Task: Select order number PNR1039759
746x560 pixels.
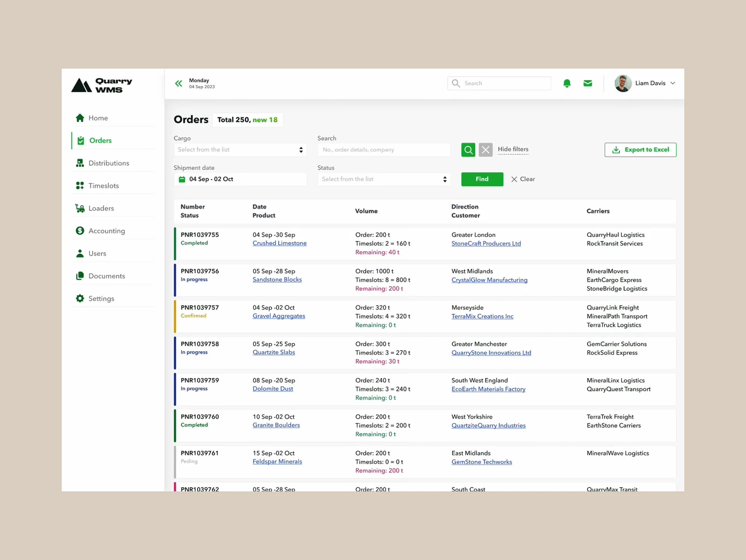Action: click(x=200, y=380)
